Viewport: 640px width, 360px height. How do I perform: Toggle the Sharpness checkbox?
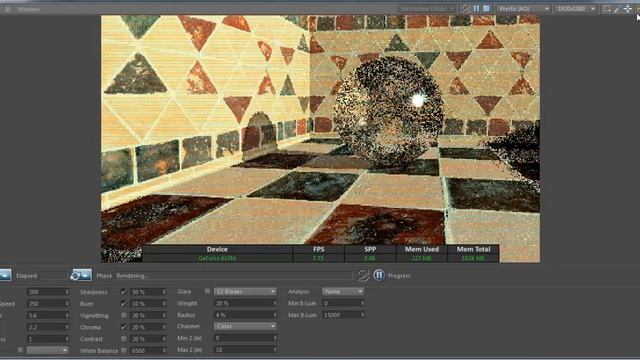[123, 292]
